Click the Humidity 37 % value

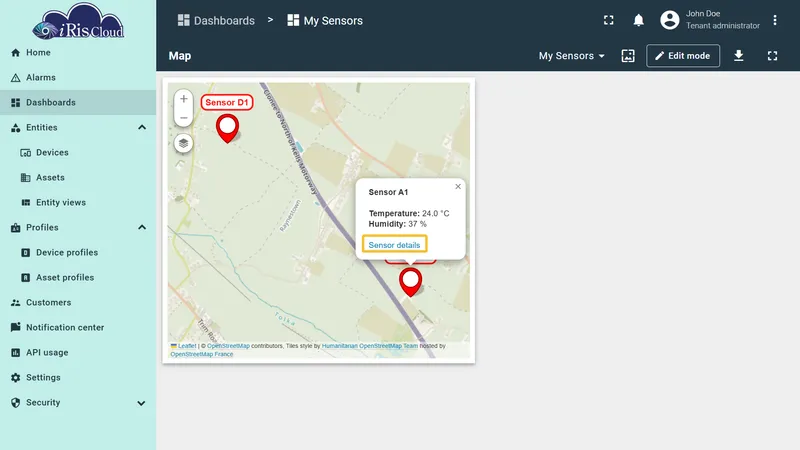coord(417,224)
